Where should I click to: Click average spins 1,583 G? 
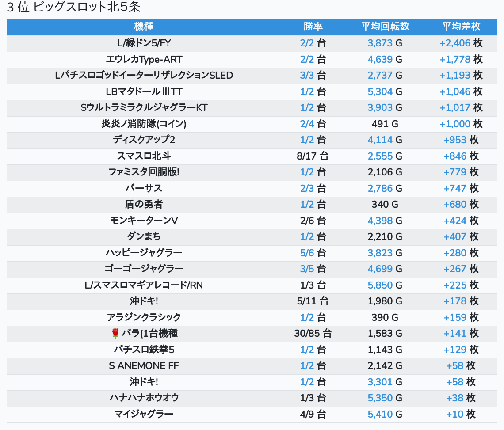tap(385, 334)
